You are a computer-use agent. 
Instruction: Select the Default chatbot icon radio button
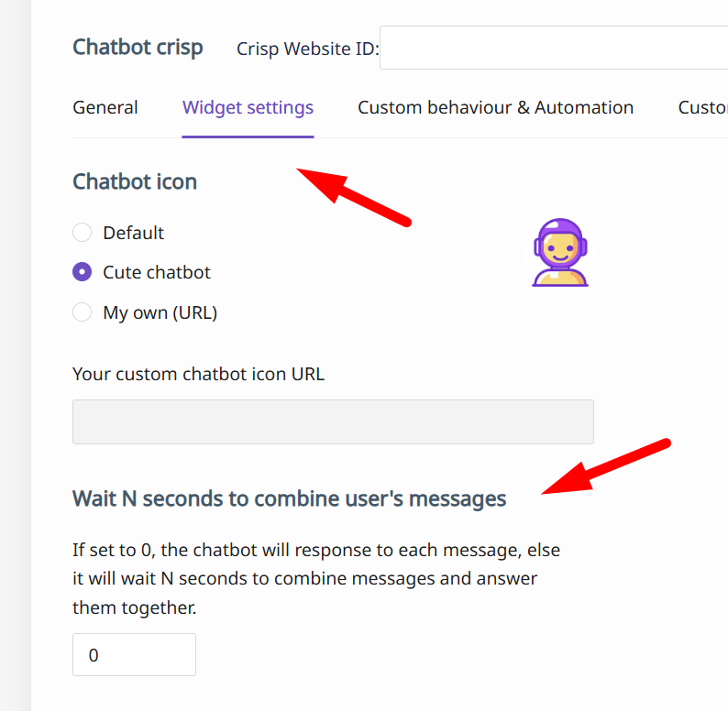pos(83,233)
